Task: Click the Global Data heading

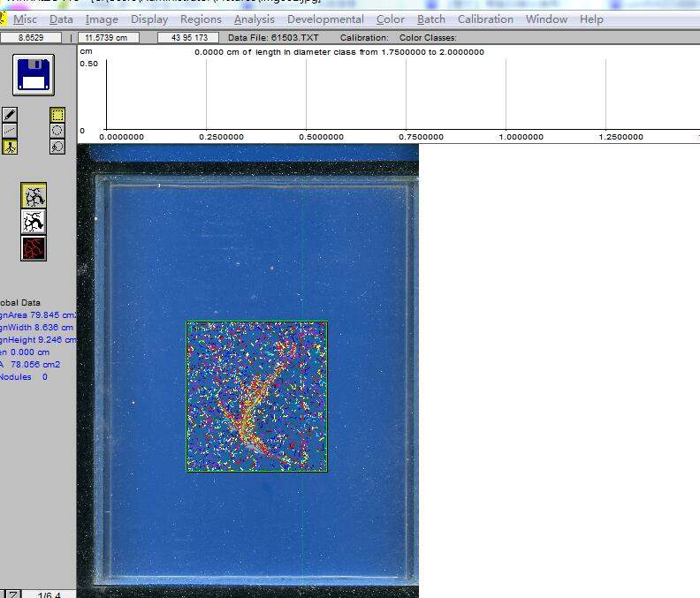Action: coord(20,303)
